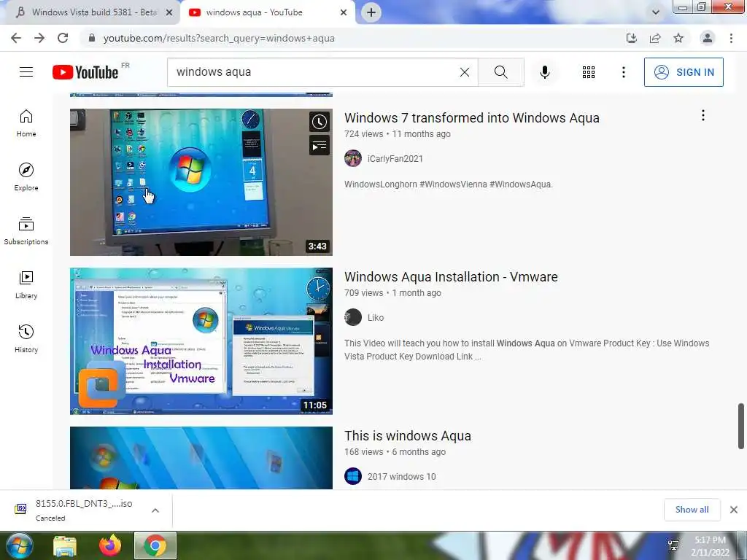Open History in the sidebar
The width and height of the screenshot is (747, 560).
pos(26,338)
